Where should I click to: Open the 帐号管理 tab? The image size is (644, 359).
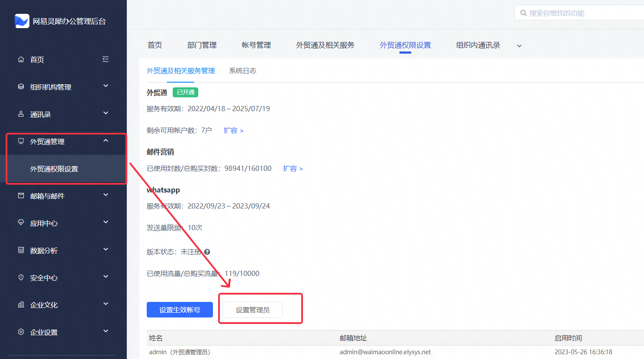point(256,45)
